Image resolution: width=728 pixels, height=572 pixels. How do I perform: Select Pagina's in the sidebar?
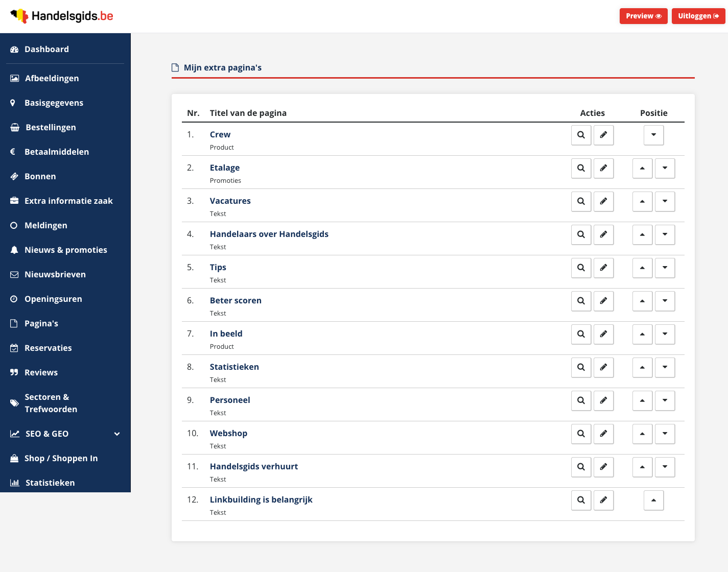point(65,323)
